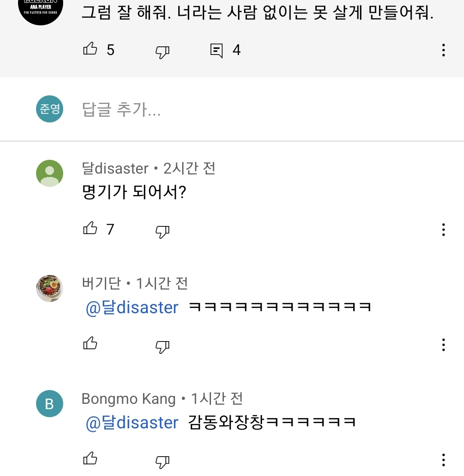Open Bongmo Kang's profile avatar
Screen dimensions: 464x476
49,403
